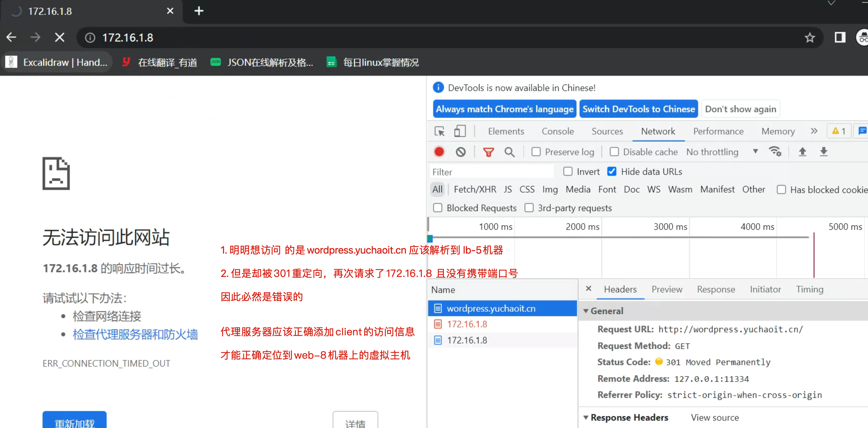Collapse the General section triangle
This screenshot has height=428, width=868.
[x=586, y=311]
